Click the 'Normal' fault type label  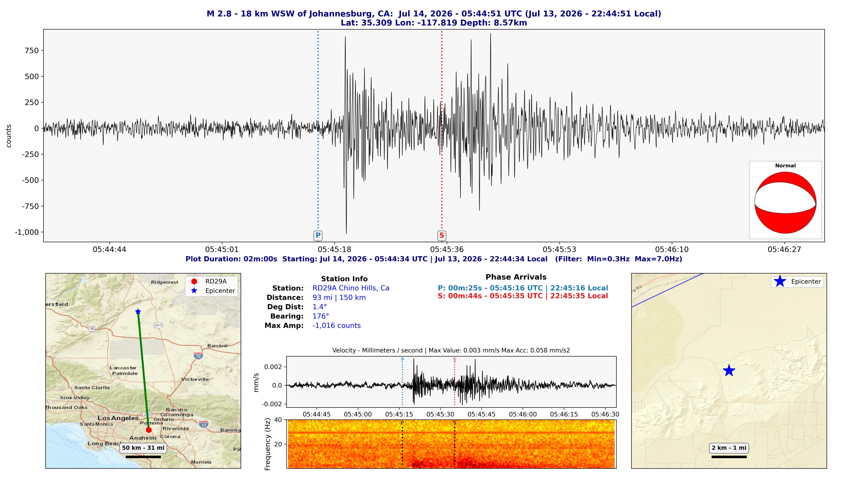(785, 166)
